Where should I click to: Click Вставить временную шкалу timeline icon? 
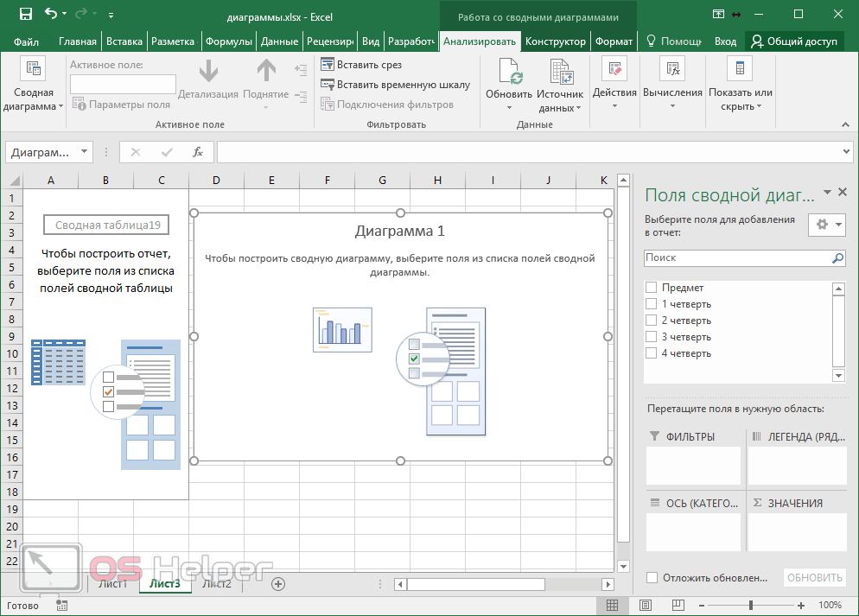click(328, 85)
